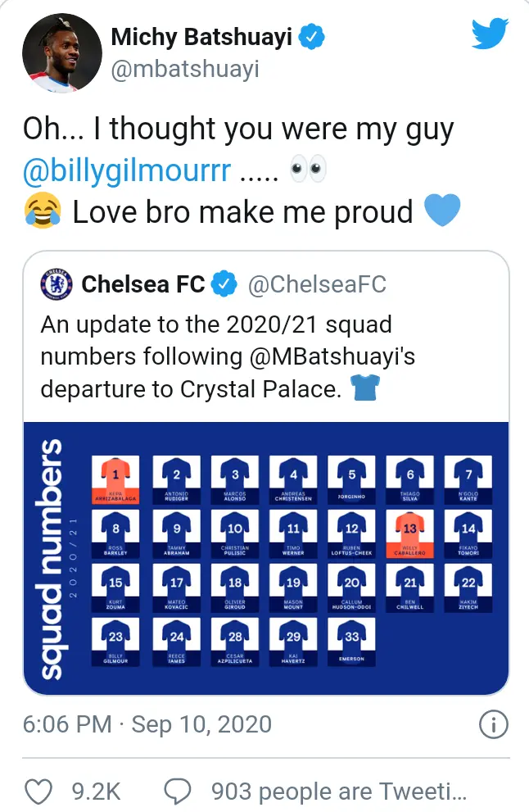Click the 6:06 PM Sep 10, 2020 timestamp

[x=147, y=724]
